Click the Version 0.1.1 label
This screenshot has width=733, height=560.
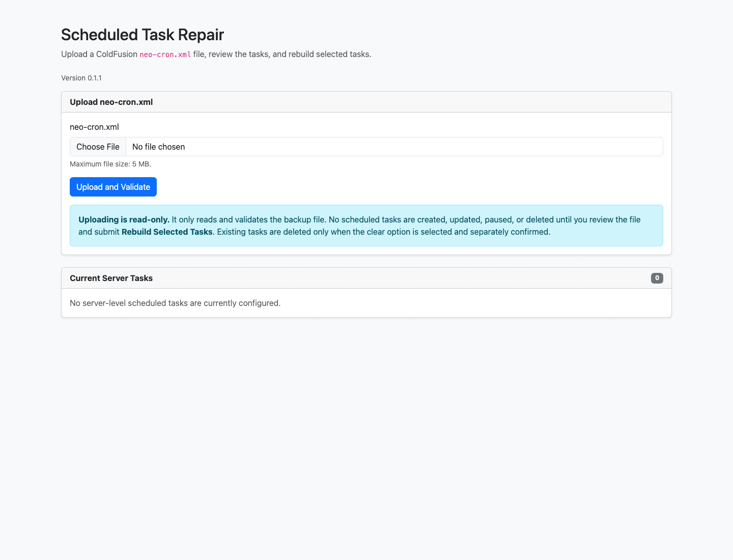(81, 78)
